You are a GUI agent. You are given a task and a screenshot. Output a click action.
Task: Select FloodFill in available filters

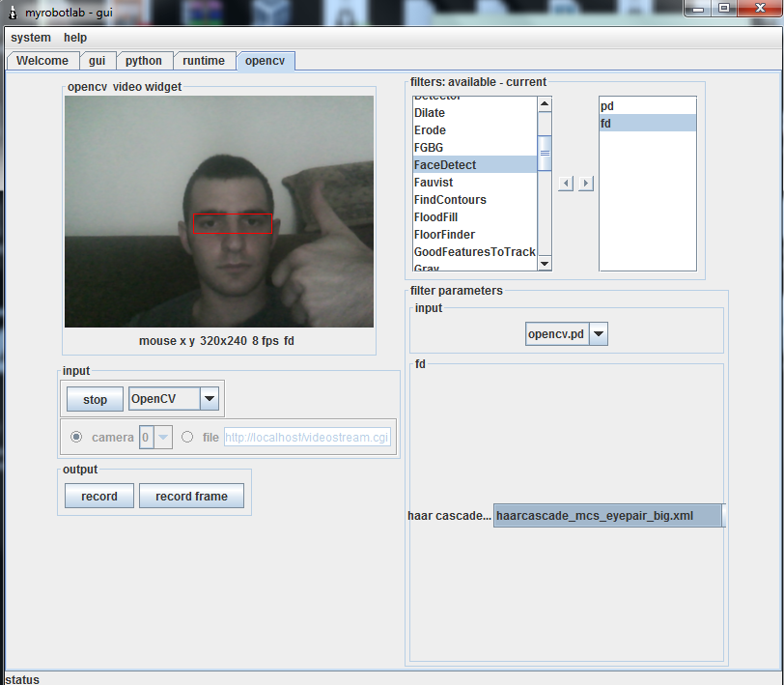coord(475,217)
